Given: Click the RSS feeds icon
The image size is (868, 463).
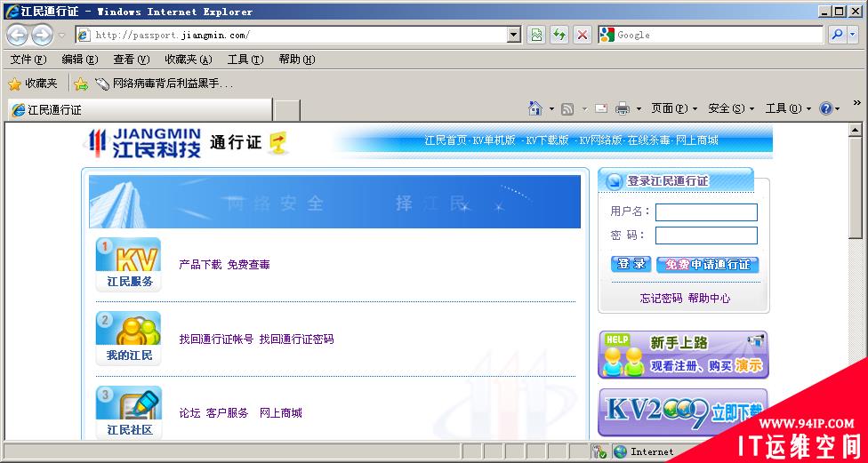Looking at the screenshot, I should (x=567, y=109).
